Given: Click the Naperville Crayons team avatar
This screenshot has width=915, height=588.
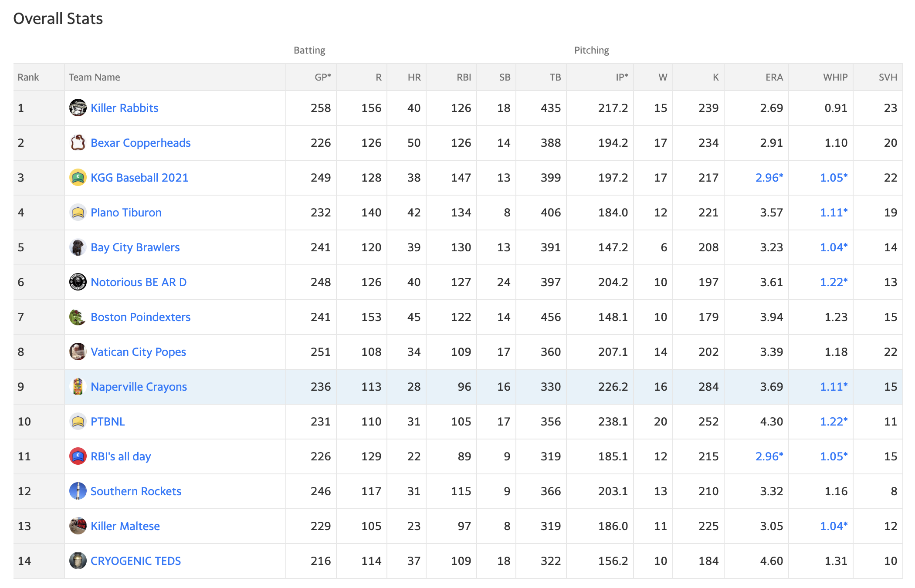Looking at the screenshot, I should coord(78,386).
